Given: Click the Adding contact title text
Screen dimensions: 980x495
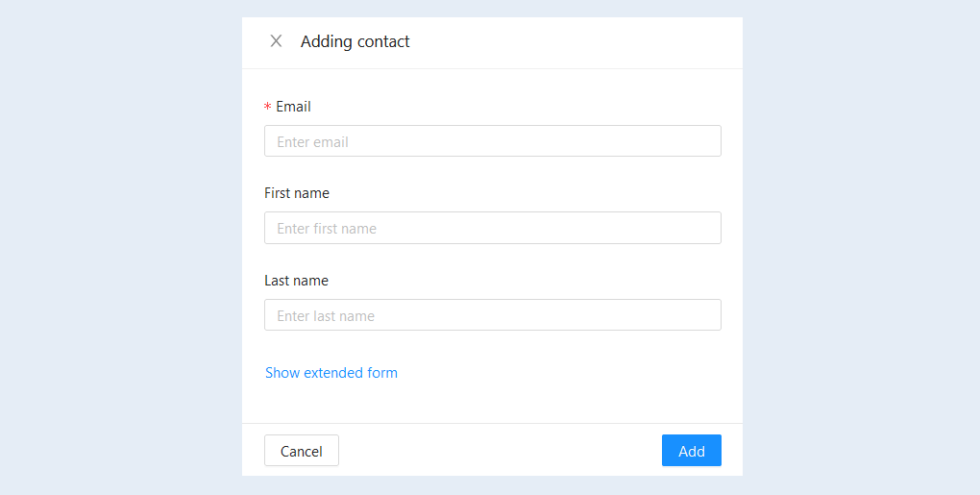Looking at the screenshot, I should (355, 41).
